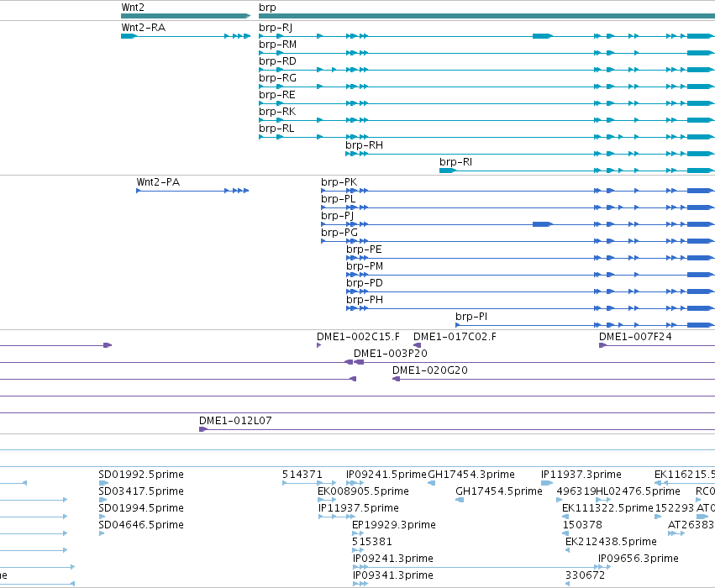Open the Wnt2-RA transcript label
Viewport: 715px width, 588px height.
coord(143,28)
